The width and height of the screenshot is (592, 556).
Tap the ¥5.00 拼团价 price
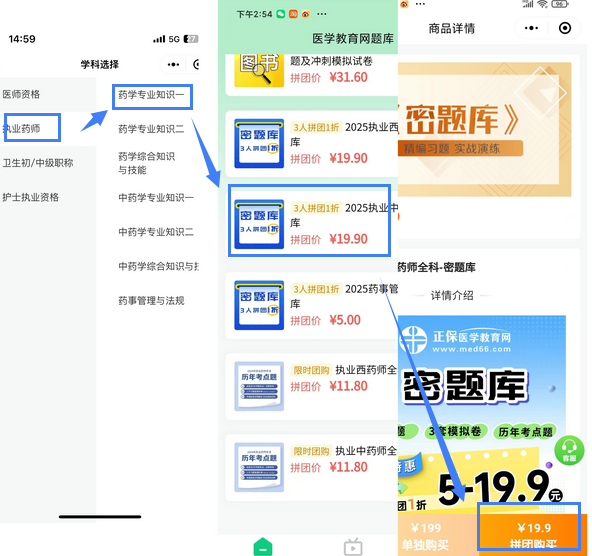pos(345,320)
